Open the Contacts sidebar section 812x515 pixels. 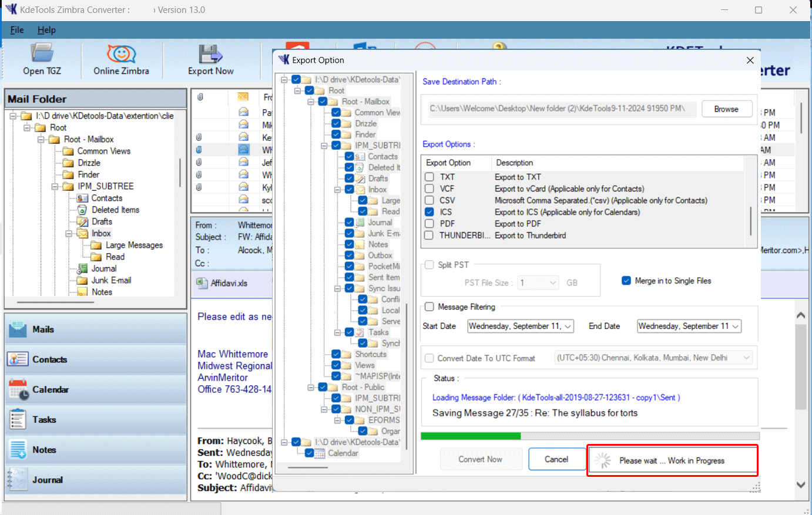tap(96, 359)
